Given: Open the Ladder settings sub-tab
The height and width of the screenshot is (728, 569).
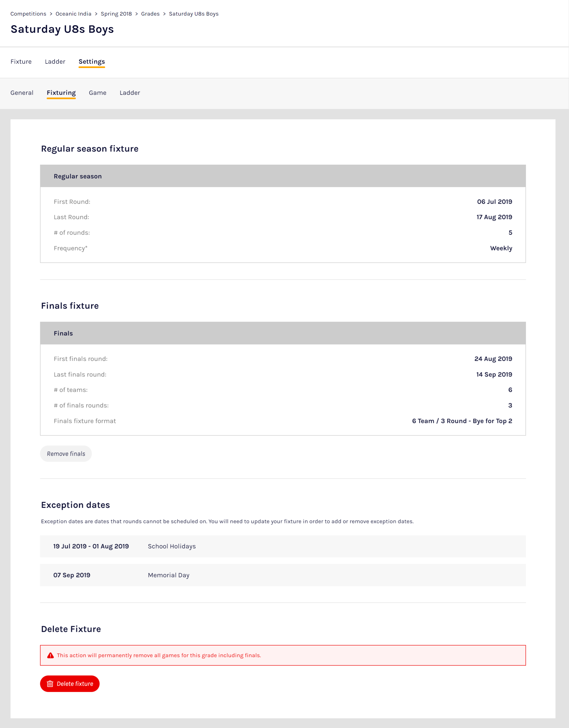Looking at the screenshot, I should click(130, 93).
